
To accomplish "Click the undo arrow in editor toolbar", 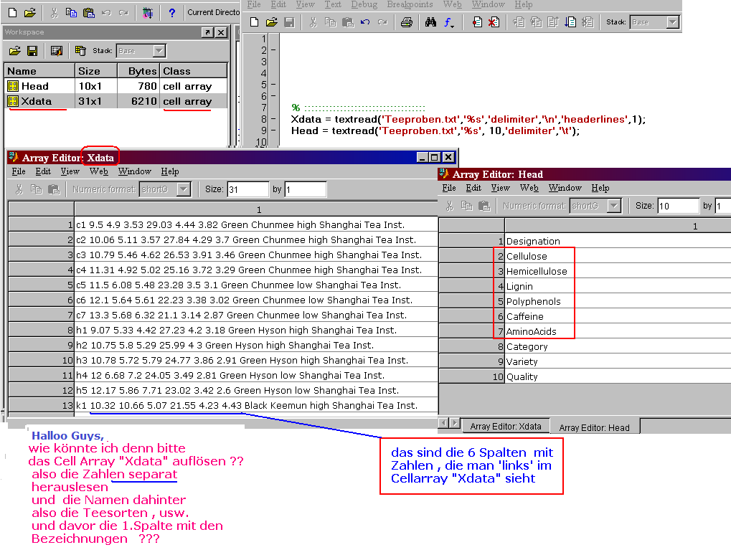I will click(x=365, y=22).
